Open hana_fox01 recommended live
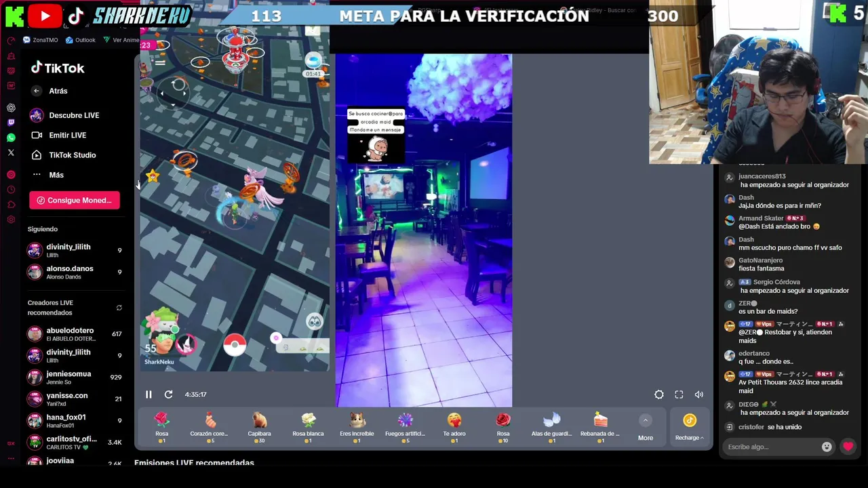The width and height of the screenshot is (868, 488). coord(75,421)
